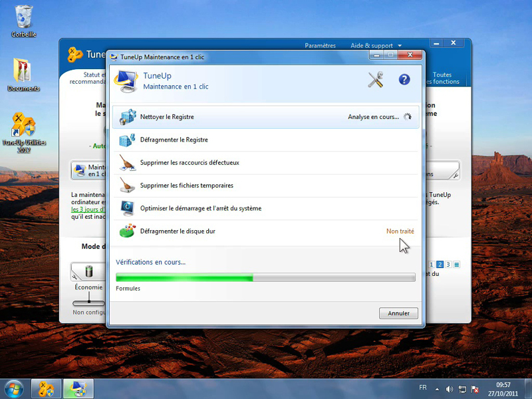The width and height of the screenshot is (532, 399).
Task: Click the Vérifications en cours... text
Action: (151, 262)
